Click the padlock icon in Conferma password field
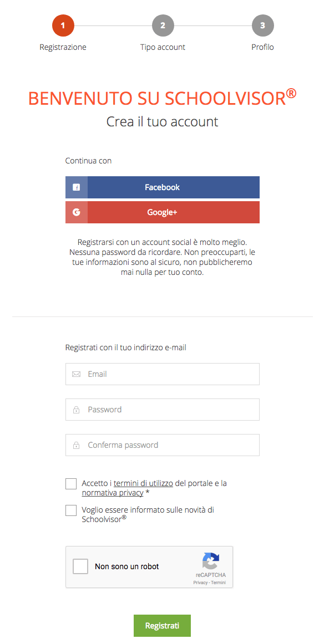 (76, 445)
